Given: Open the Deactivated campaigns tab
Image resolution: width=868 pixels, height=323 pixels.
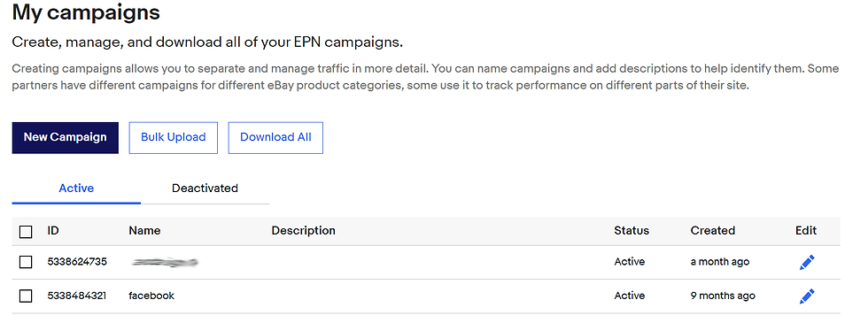Looking at the screenshot, I should coord(205,188).
